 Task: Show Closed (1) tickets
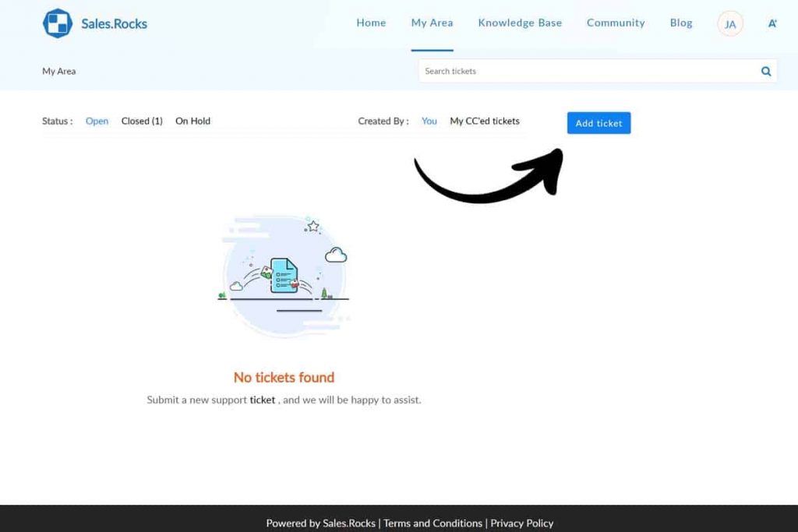coord(142,122)
